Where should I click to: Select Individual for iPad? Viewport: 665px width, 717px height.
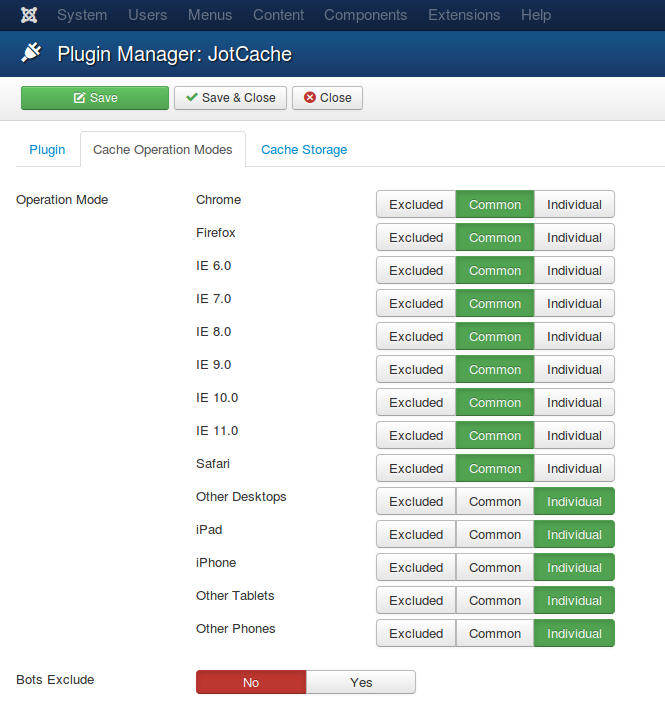pos(574,534)
